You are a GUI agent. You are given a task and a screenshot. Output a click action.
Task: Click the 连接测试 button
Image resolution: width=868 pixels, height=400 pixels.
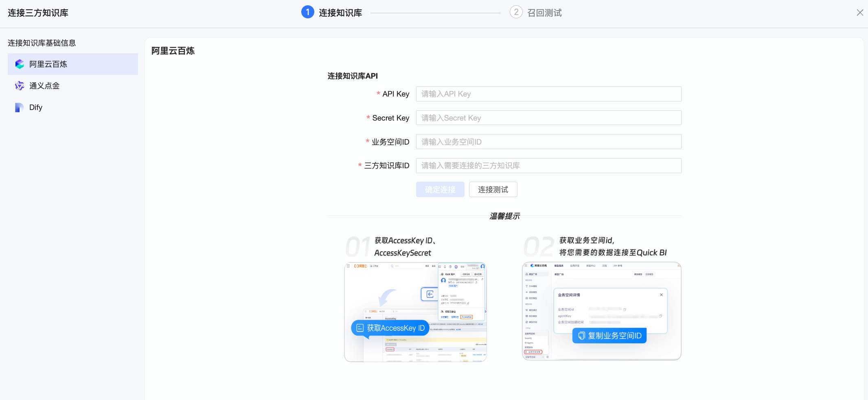tap(493, 189)
